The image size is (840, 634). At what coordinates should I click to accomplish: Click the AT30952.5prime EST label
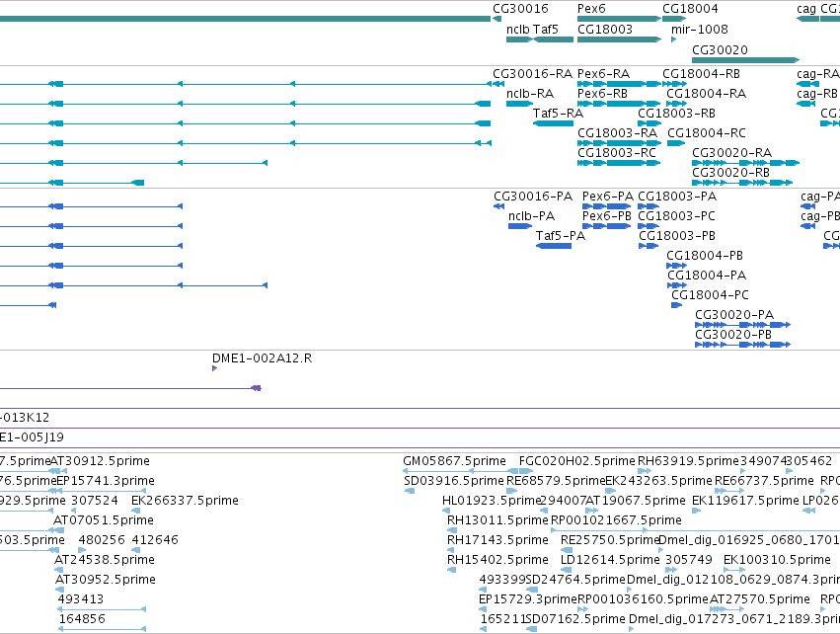(105, 580)
